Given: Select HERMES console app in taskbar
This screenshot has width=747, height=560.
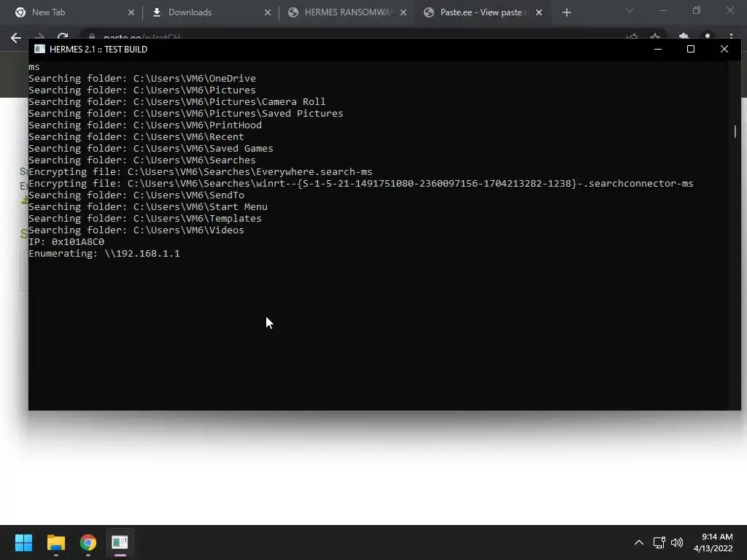Looking at the screenshot, I should point(120,542).
